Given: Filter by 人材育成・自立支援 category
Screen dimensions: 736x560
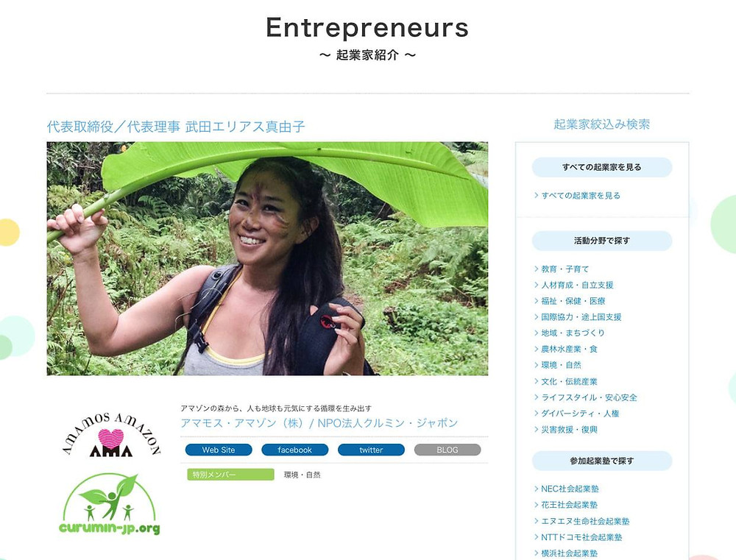Looking at the screenshot, I should pyautogui.click(x=573, y=285).
